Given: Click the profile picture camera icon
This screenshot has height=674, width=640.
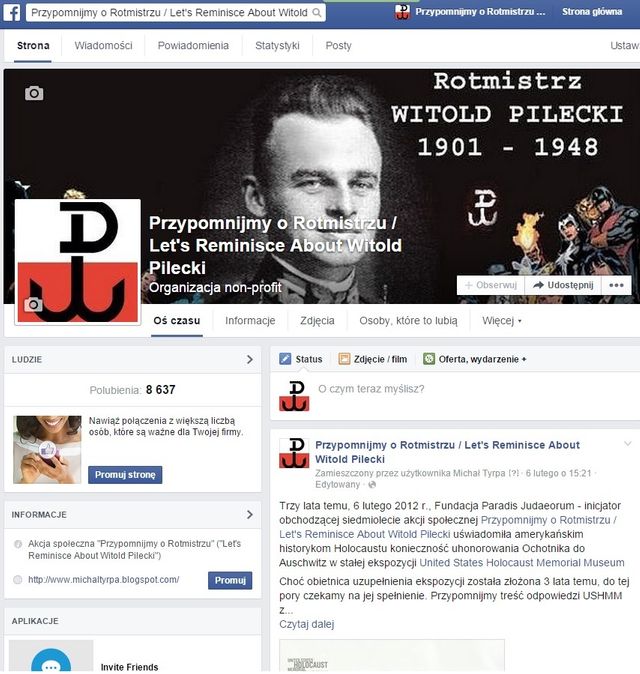Looking at the screenshot, I should 33,304.
